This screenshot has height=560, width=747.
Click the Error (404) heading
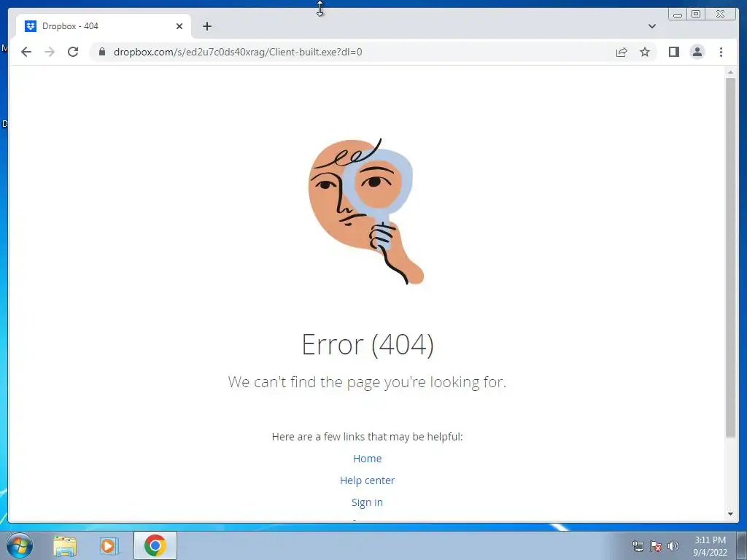tap(368, 344)
